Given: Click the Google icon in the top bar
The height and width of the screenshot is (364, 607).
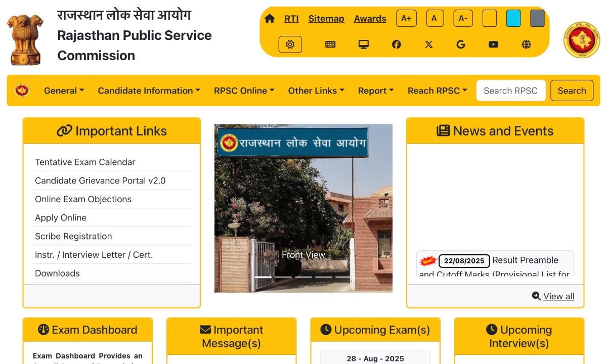Looking at the screenshot, I should pos(460,44).
